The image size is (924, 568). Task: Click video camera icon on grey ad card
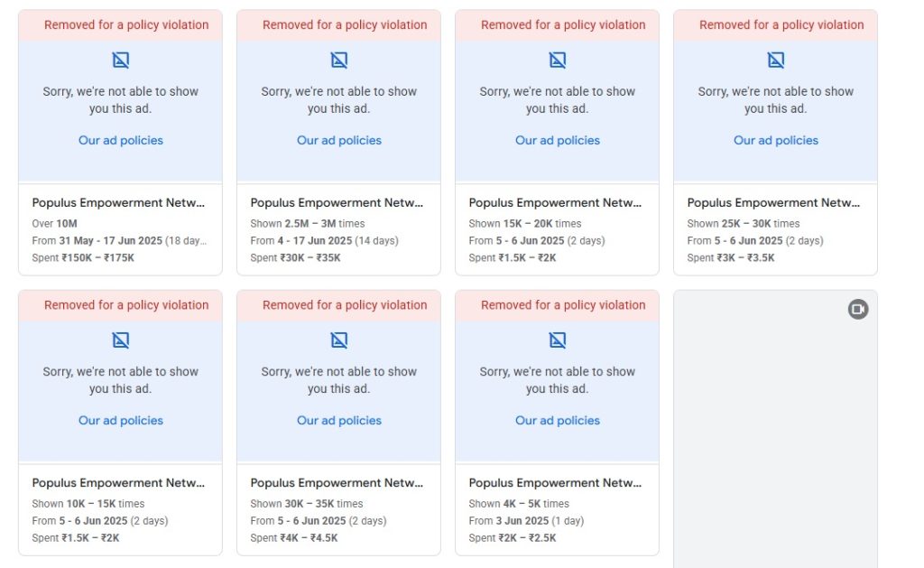pos(858,310)
